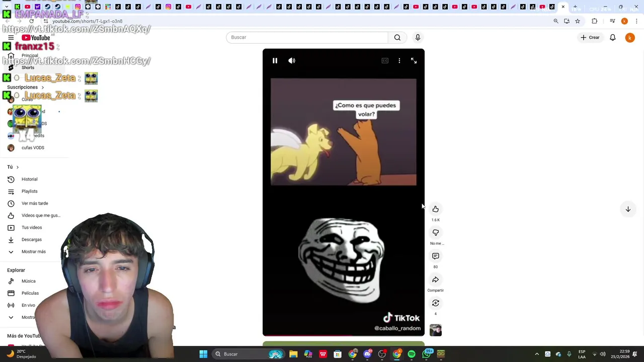Open WPS Office from the taskbar
This screenshot has width=644, height=362.
pyautogui.click(x=323, y=354)
